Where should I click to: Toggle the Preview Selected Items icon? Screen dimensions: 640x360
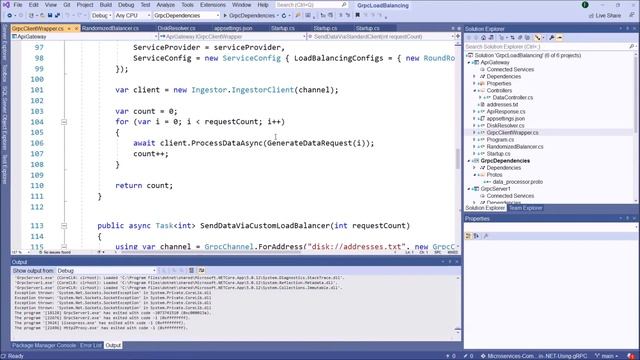(x=560, y=38)
